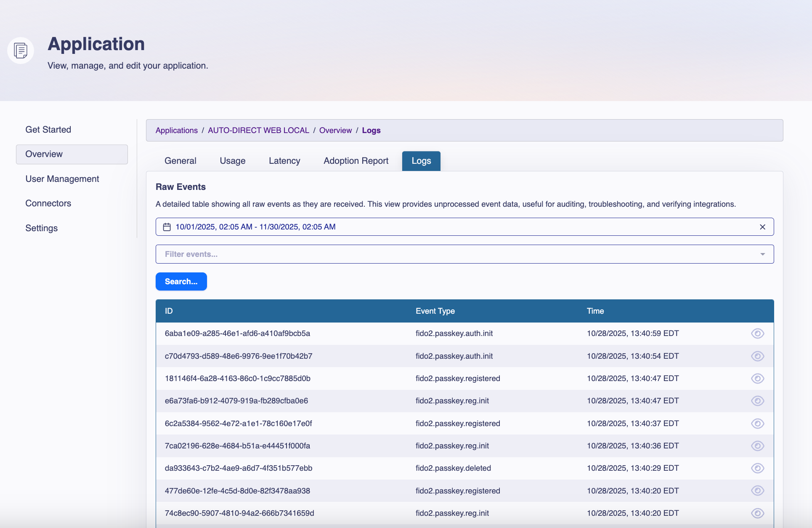
Task: Click the document icon in the Application header
Action: click(20, 50)
